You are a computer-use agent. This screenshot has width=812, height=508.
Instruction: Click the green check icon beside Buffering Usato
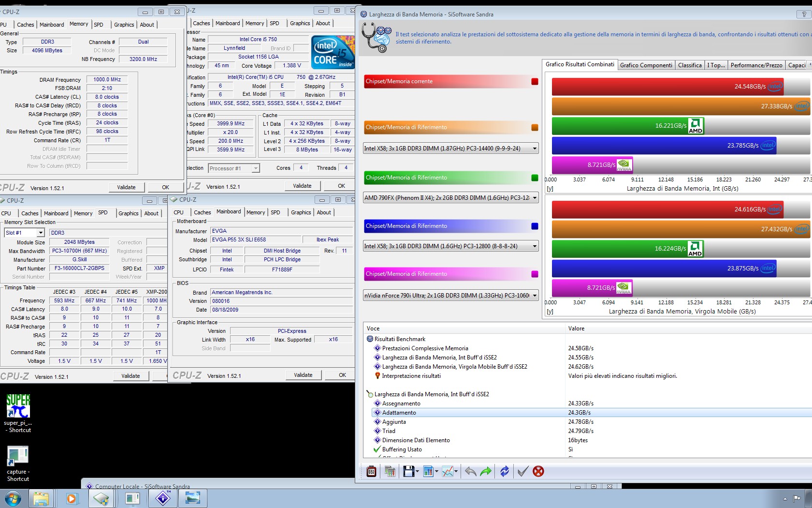coord(377,449)
